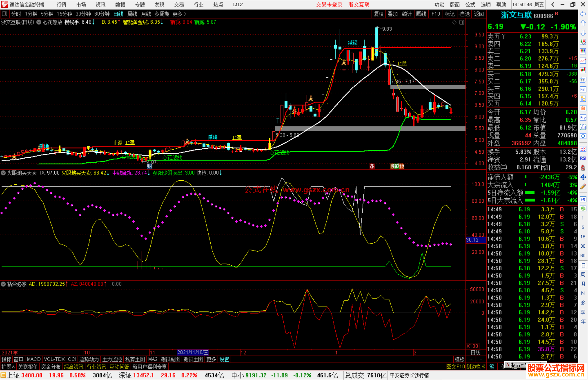Click the 叠加 overlay button

pyautogui.click(x=393, y=14)
